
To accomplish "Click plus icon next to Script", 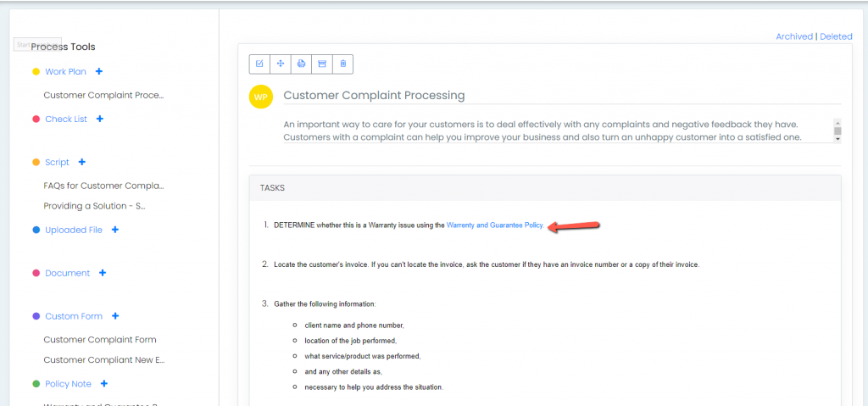I will (82, 162).
